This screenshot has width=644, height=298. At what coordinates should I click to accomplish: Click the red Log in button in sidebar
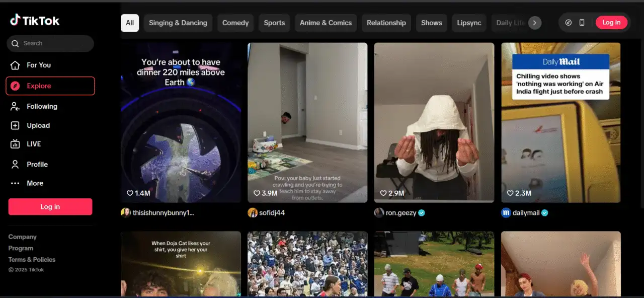click(50, 207)
